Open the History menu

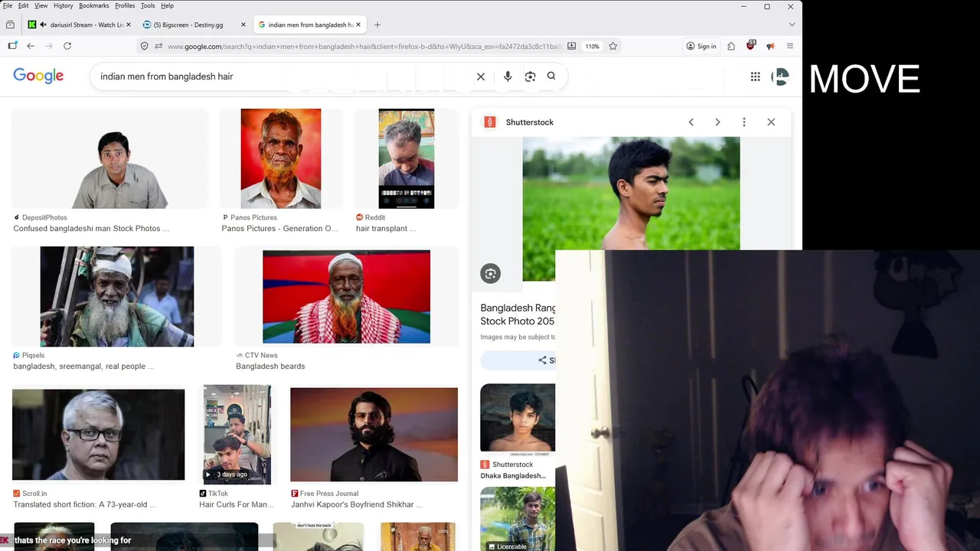tap(63, 5)
